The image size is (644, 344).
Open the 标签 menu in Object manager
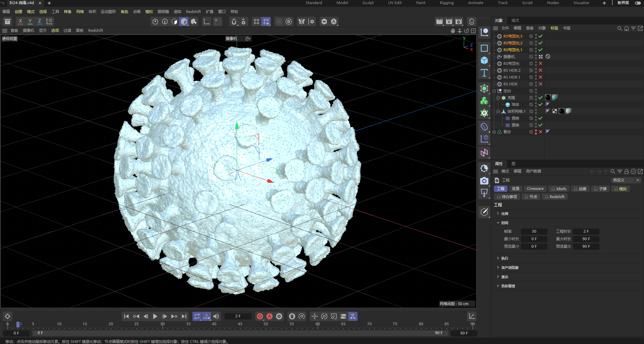coord(554,28)
